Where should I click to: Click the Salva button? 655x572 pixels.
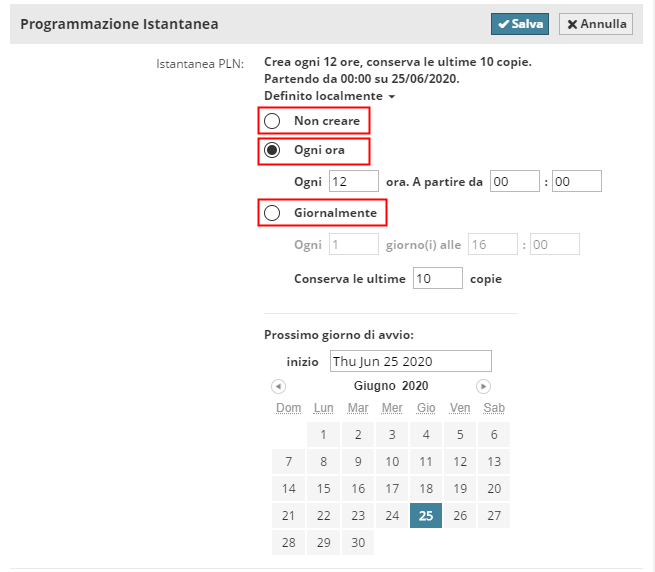pos(519,23)
